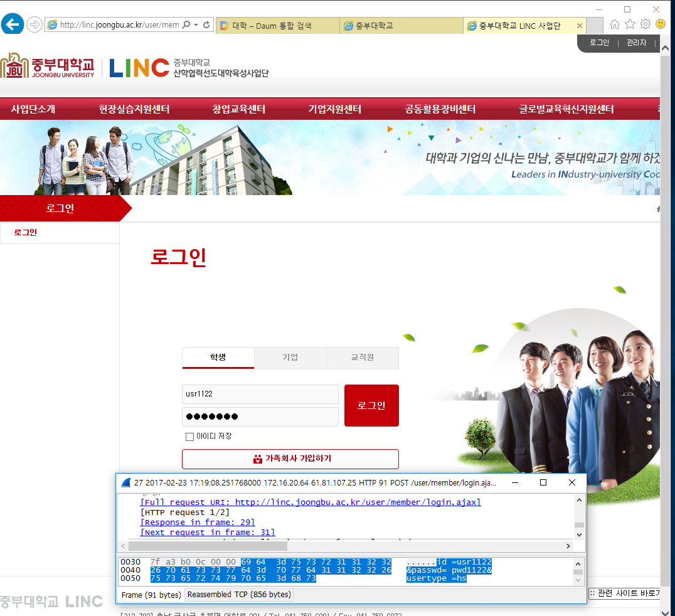Click the browser page scroll down arrow
The image size is (675, 616).
pyautogui.click(x=665, y=612)
